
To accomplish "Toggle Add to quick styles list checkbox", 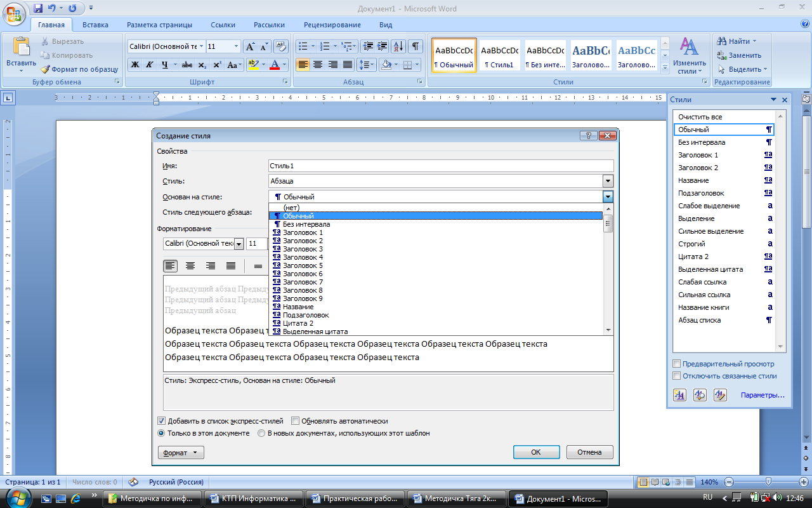I will pyautogui.click(x=161, y=421).
